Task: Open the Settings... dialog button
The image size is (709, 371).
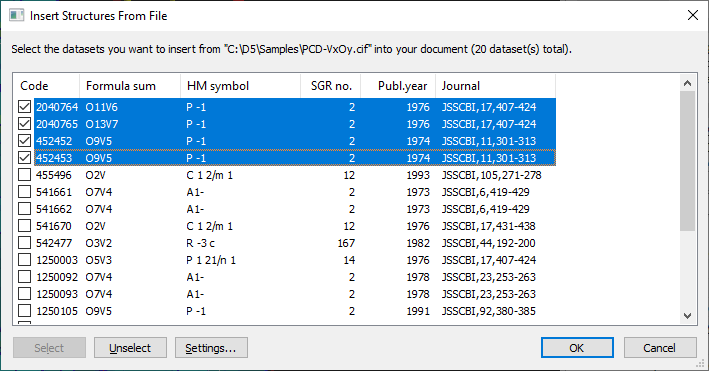Action: 211,347
